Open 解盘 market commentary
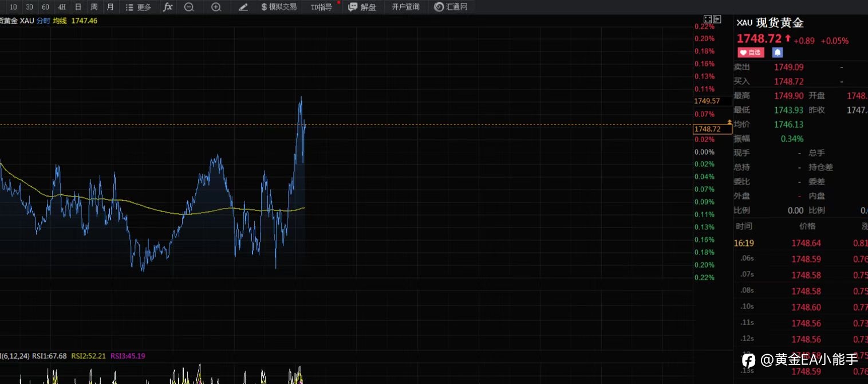868x384 pixels. [x=362, y=7]
